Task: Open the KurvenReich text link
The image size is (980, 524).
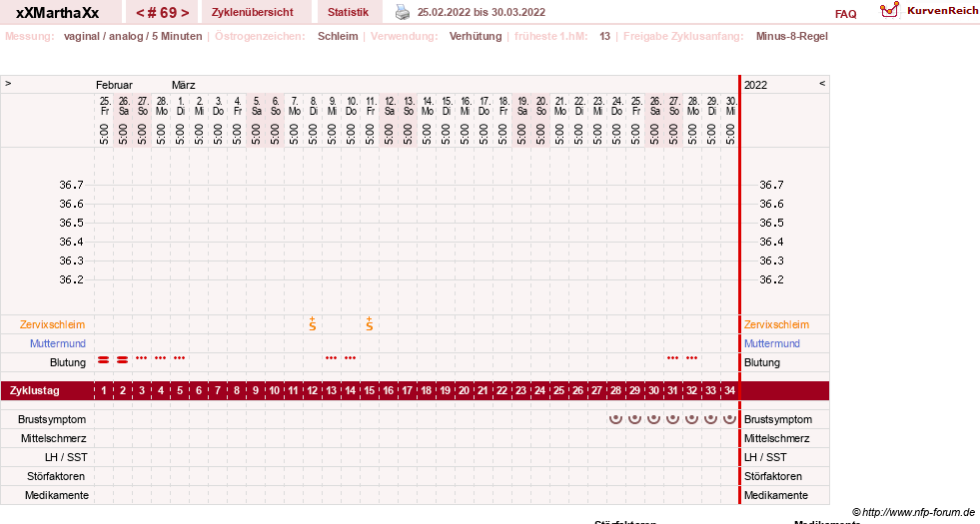Action: [x=942, y=11]
